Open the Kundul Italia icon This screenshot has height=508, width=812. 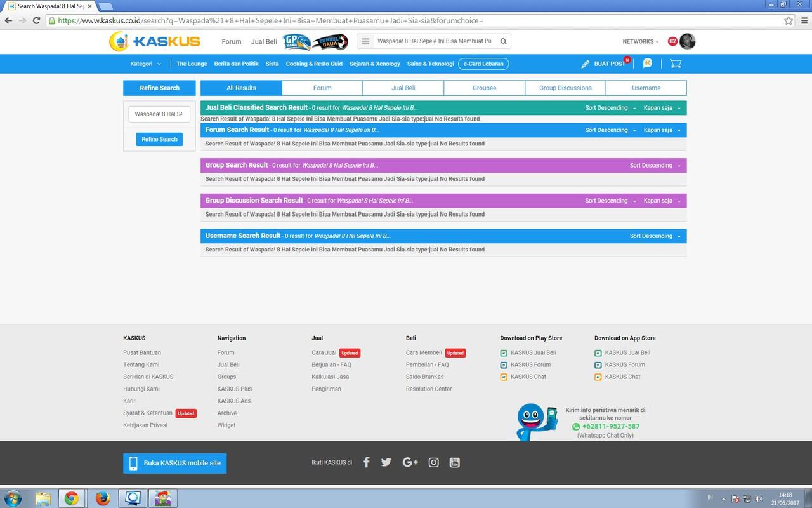click(330, 42)
